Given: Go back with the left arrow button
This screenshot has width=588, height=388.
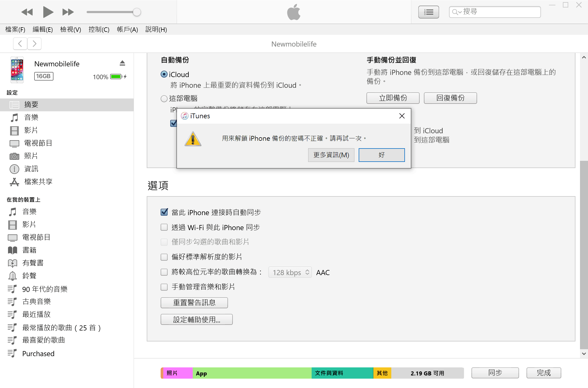Looking at the screenshot, I should coord(20,44).
